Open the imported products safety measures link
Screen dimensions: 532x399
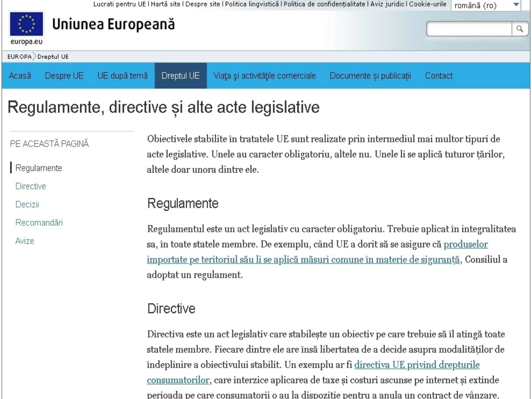303,260
